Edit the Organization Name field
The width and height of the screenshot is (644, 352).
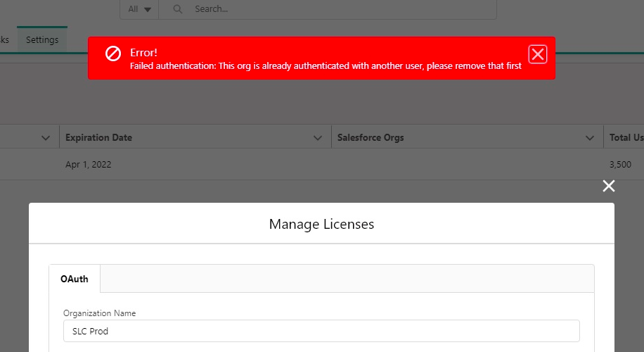(x=321, y=331)
